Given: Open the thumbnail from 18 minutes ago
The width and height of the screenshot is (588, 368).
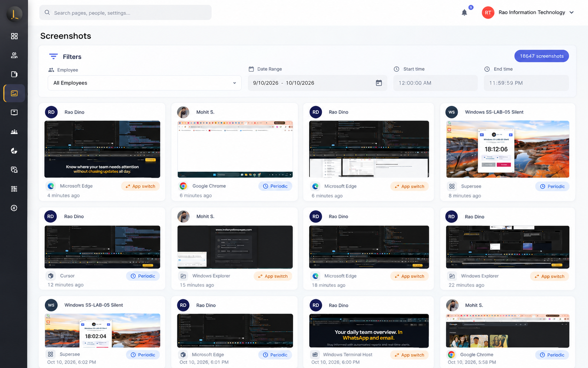Looking at the screenshot, I should pos(369,247).
